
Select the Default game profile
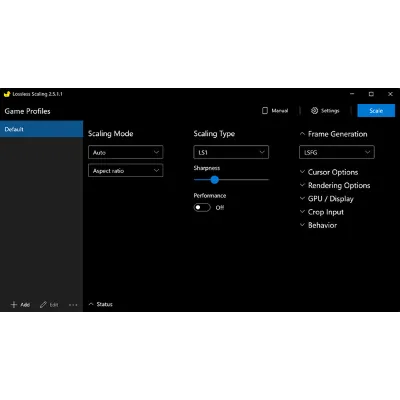(41, 129)
